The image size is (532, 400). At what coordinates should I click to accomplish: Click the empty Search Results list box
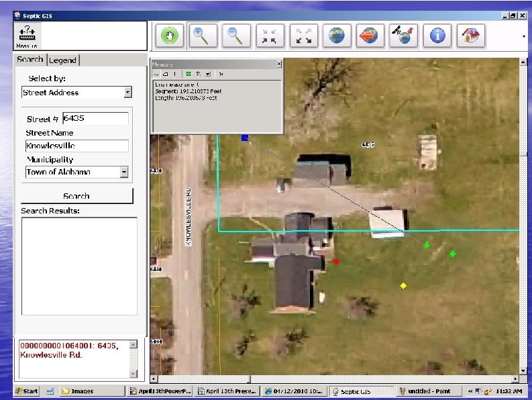tap(79, 266)
